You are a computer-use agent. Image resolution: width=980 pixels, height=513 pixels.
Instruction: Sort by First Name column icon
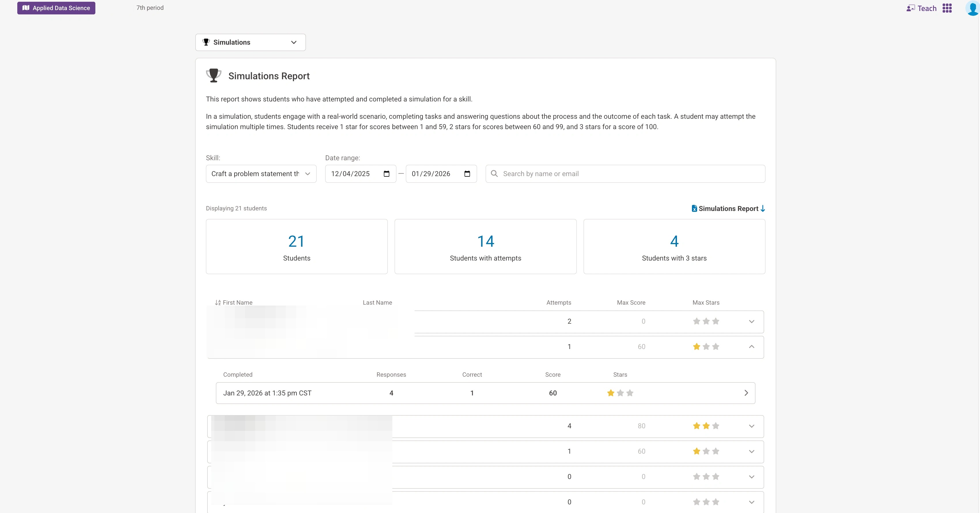(x=217, y=303)
